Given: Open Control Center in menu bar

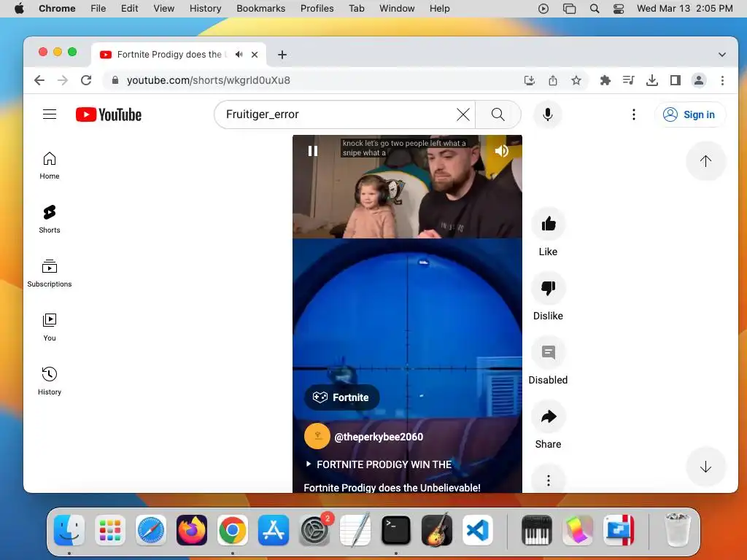Looking at the screenshot, I should pyautogui.click(x=619, y=8).
